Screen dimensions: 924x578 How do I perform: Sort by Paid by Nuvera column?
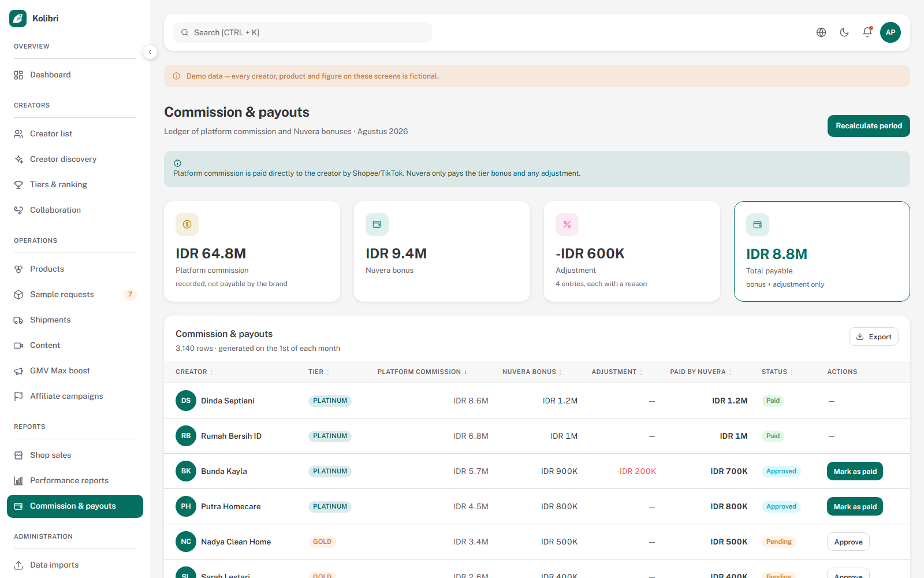[701, 372]
